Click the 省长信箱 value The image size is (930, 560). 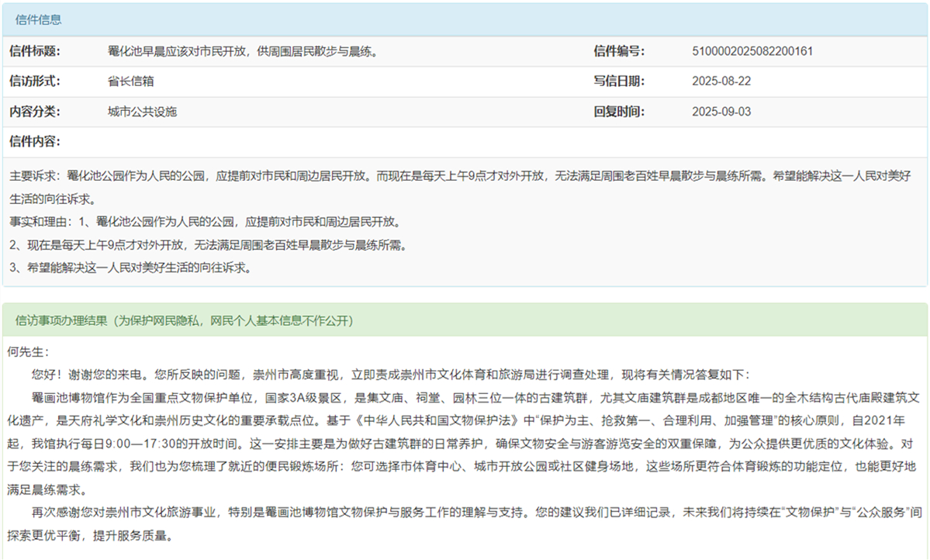click(x=130, y=81)
